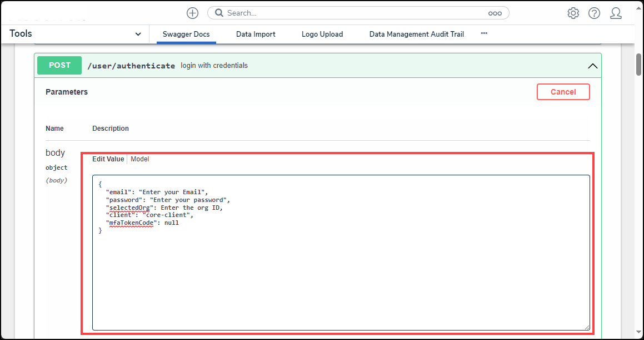644x340 pixels.
Task: Switch to the Model view
Action: coord(140,159)
